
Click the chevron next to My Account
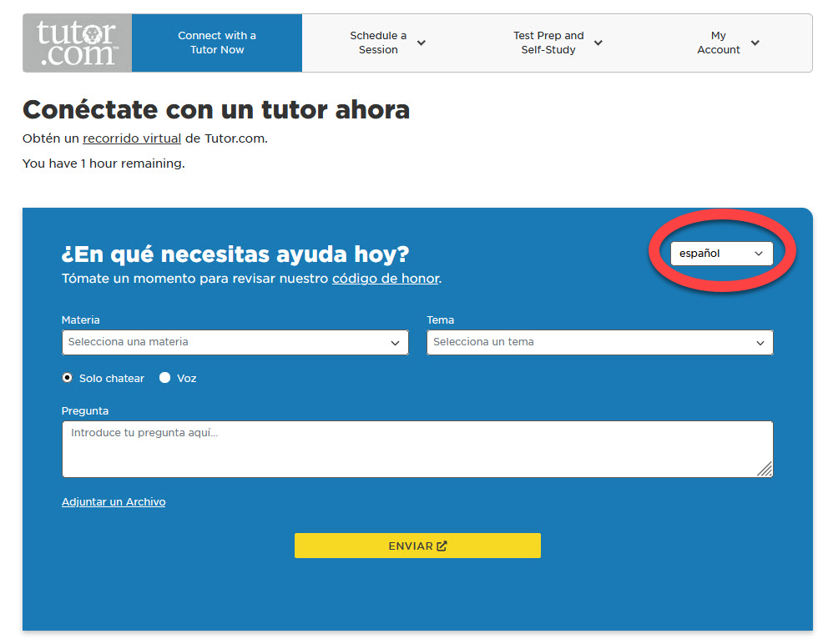coord(755,43)
